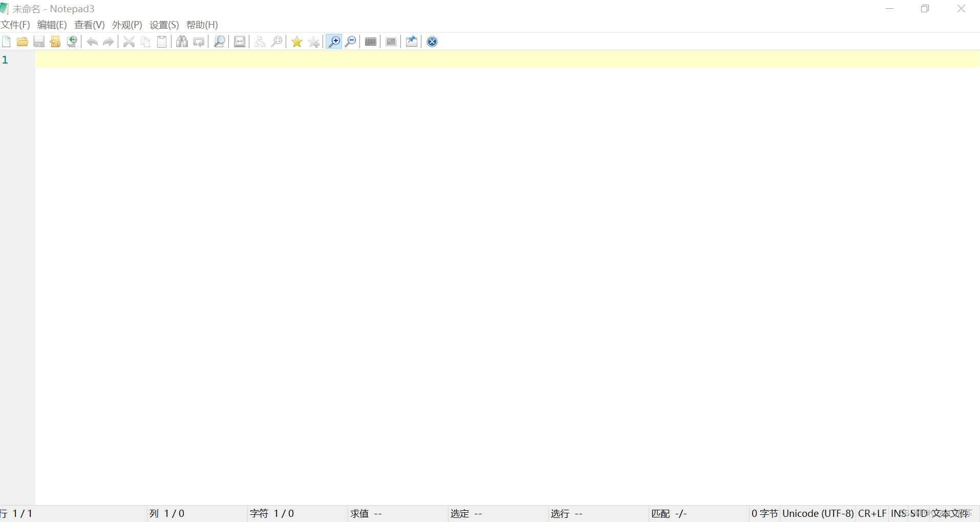Screen dimensions: 980x522
Task: Paste from clipboard icon
Action: [x=162, y=41]
